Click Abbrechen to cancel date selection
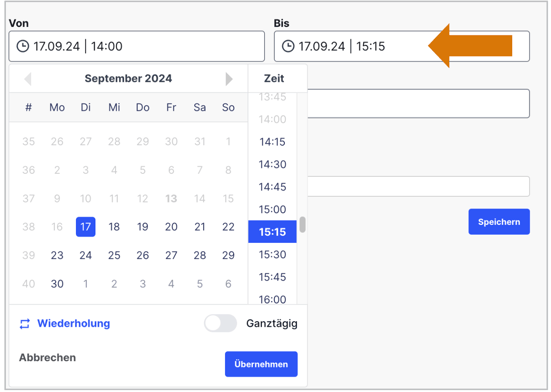Viewport: 551px width, 392px height. click(x=47, y=358)
